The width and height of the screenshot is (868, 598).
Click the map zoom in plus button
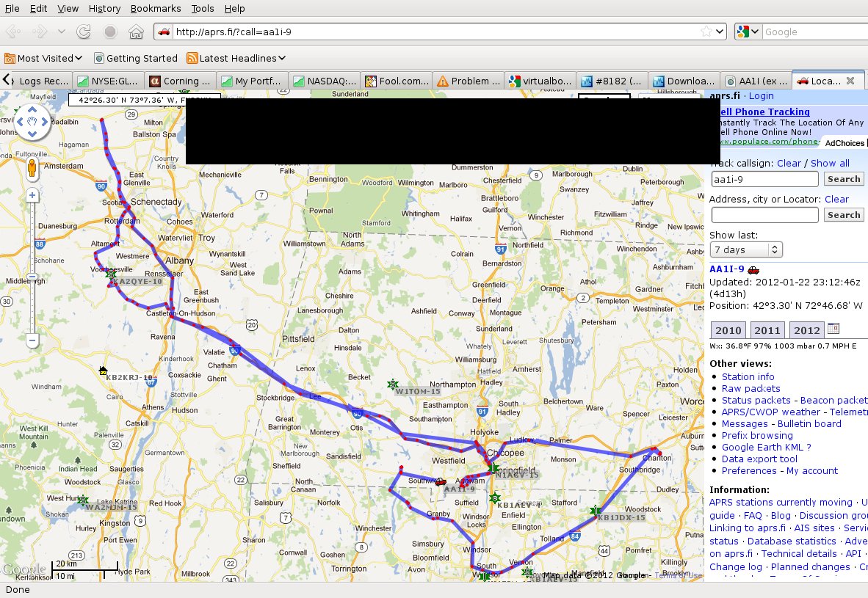point(32,195)
